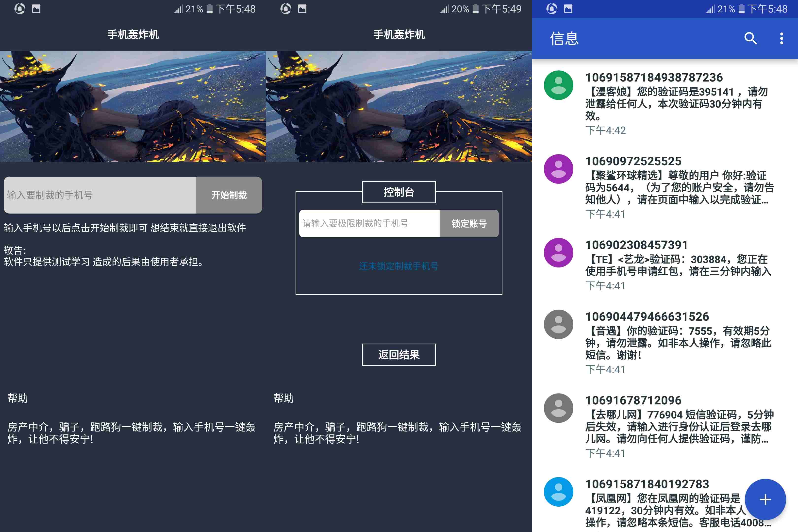Open the three-dot overflow menu in 信息

click(781, 38)
